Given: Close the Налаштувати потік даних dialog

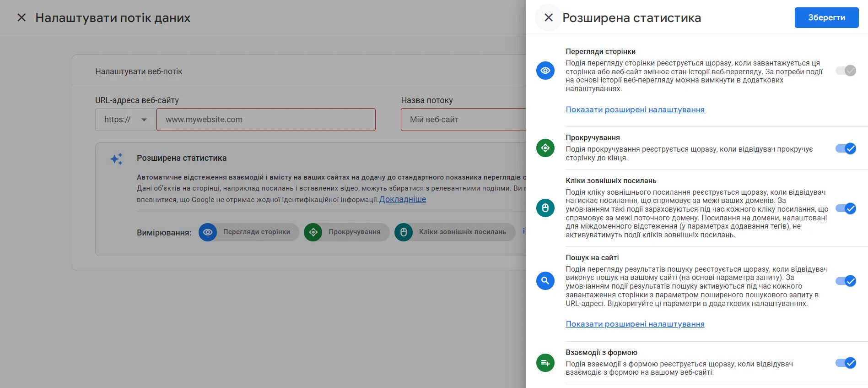Looking at the screenshot, I should pyautogui.click(x=22, y=17).
